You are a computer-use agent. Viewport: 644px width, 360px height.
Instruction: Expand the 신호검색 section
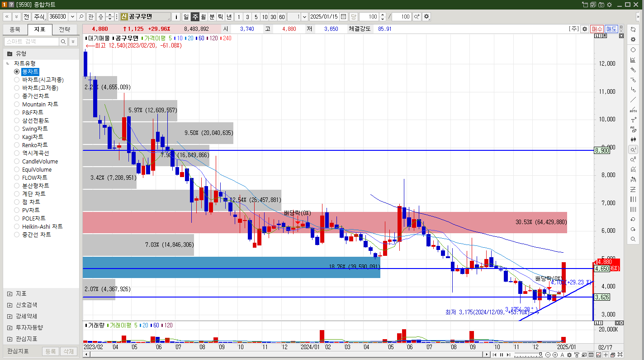tap(9, 305)
